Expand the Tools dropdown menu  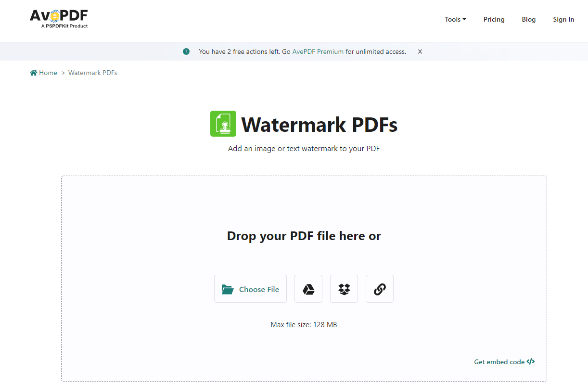[x=455, y=19]
